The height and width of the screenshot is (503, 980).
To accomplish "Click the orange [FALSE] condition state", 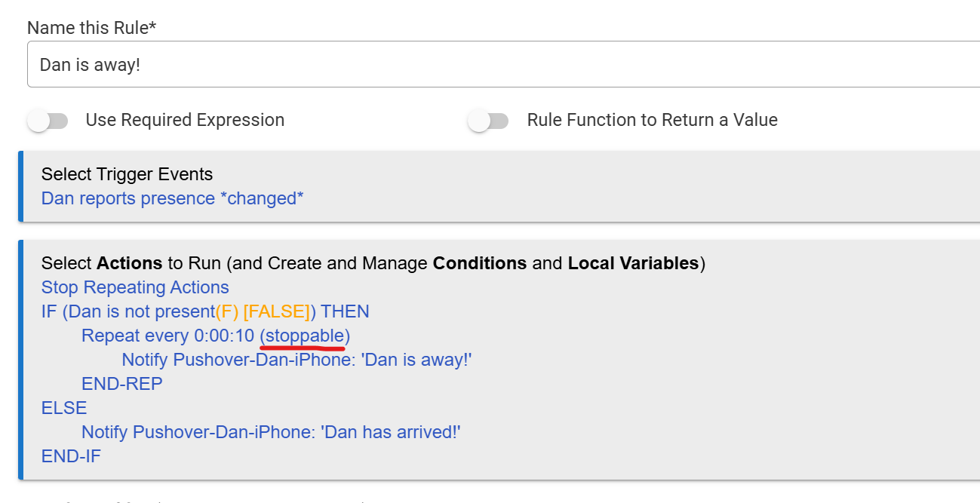I will 276,311.
